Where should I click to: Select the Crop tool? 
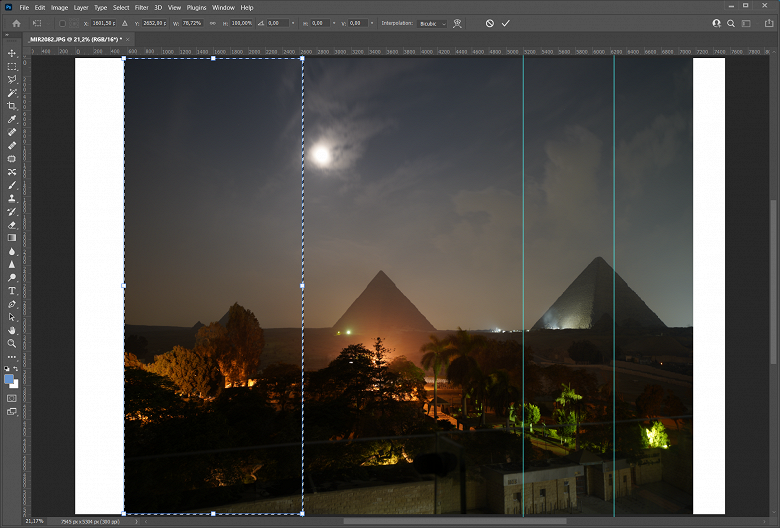(x=12, y=106)
